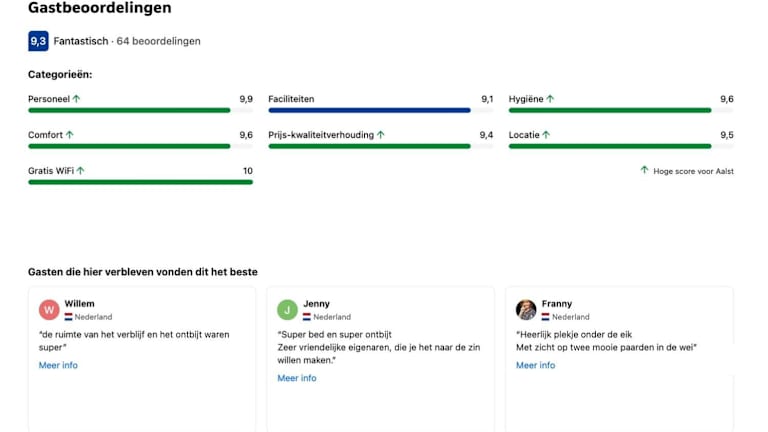Click the arrow by Prijs-kwaliteitverhouding
The image size is (768, 432).
tap(381, 134)
